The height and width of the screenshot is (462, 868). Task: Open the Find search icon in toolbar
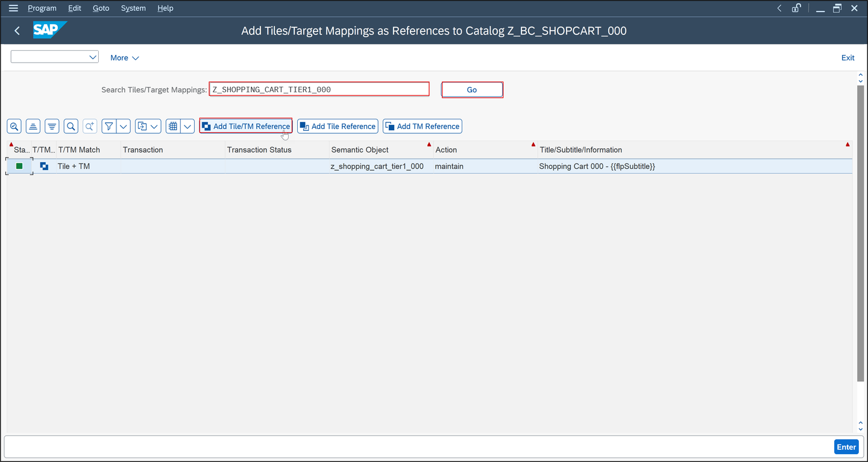click(71, 126)
